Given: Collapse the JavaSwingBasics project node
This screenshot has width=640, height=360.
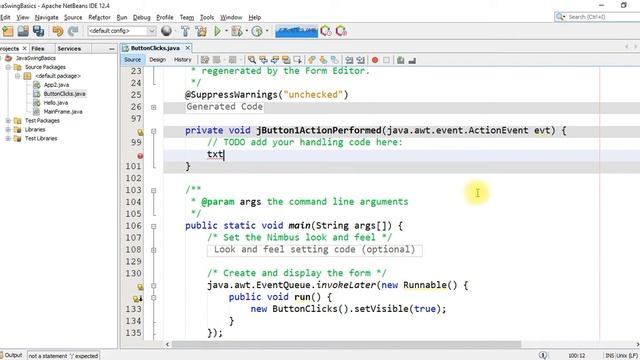Looking at the screenshot, I should pos(0,58).
